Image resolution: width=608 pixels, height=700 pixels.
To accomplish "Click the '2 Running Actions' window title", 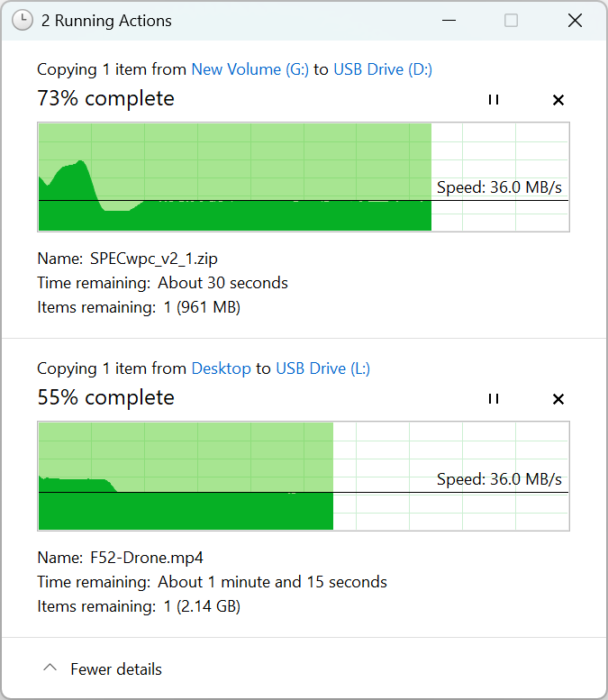I will 106,21.
